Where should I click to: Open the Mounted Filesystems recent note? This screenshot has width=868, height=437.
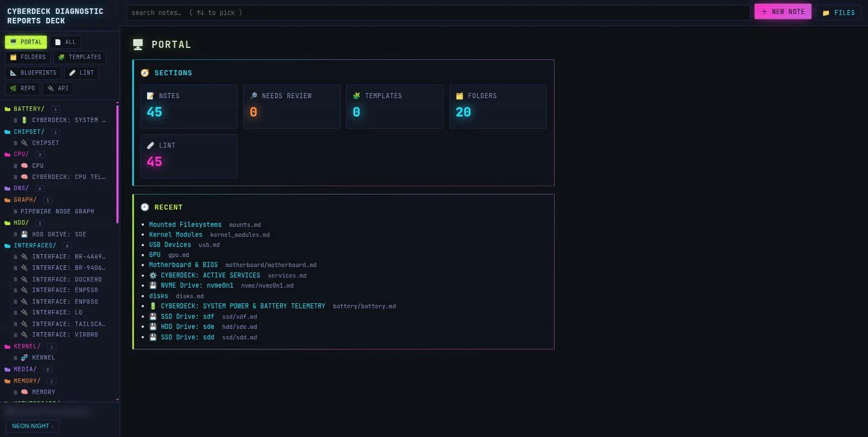(185, 225)
